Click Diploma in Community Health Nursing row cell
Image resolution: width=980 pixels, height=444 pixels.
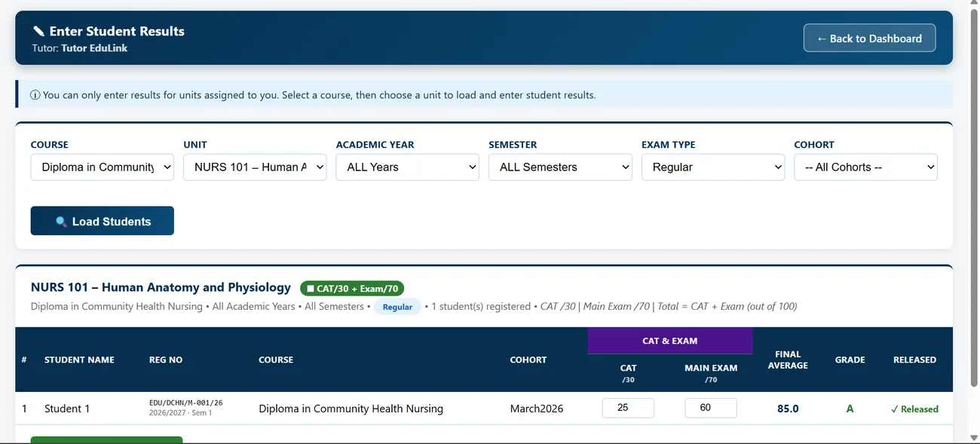(351, 409)
